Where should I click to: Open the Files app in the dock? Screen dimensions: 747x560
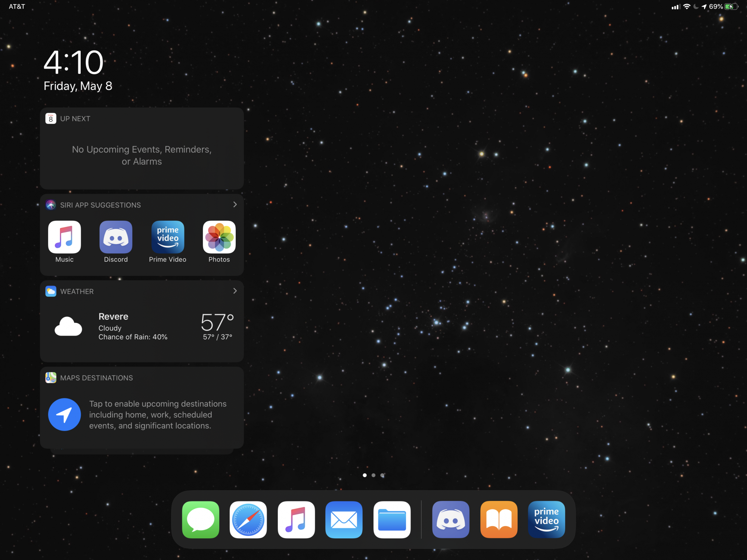coord(392,519)
